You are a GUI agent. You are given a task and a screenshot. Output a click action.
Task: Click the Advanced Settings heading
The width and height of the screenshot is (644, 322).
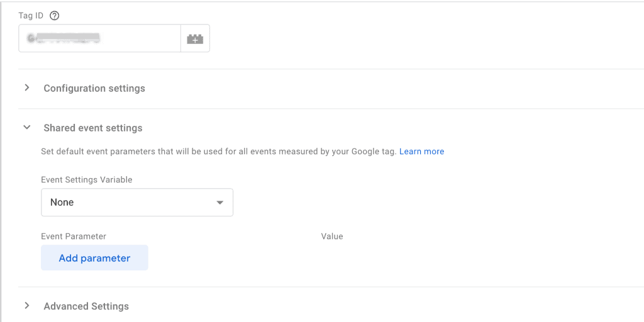point(86,306)
